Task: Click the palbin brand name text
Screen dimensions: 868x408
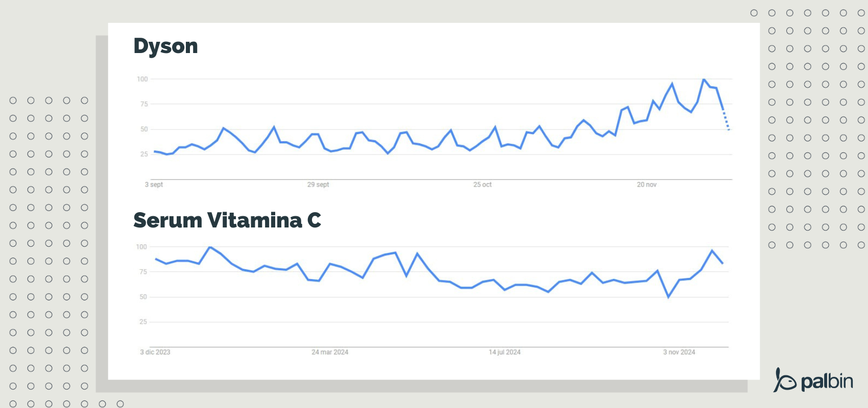Action: tap(827, 381)
